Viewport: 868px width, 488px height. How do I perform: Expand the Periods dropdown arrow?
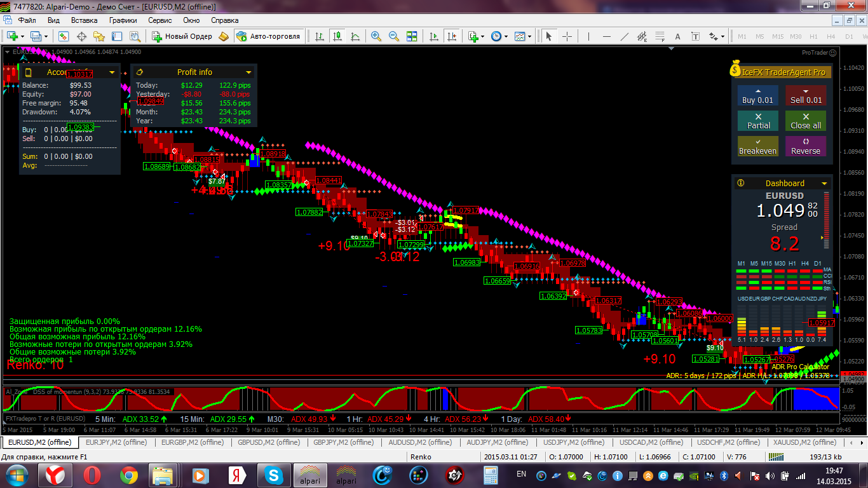506,36
